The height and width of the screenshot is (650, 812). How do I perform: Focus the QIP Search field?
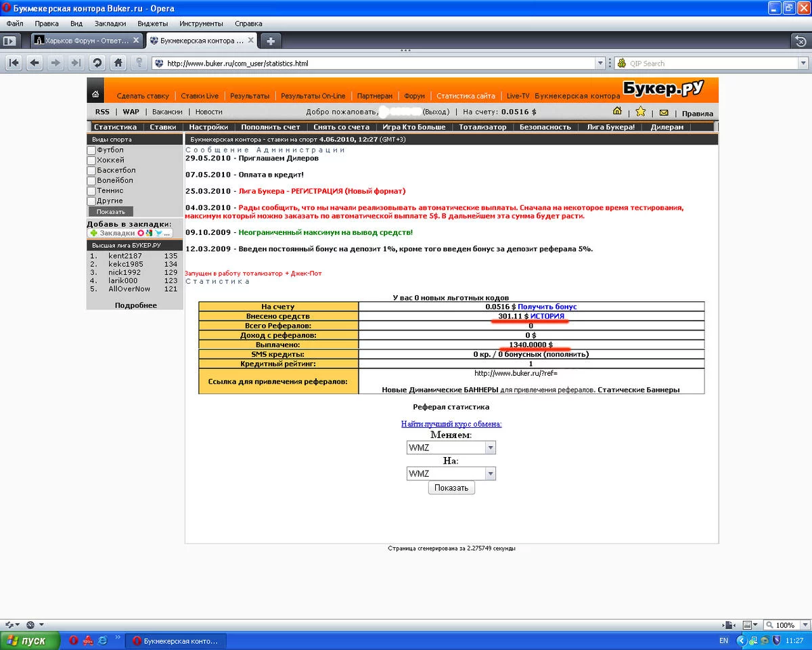pyautogui.click(x=713, y=64)
